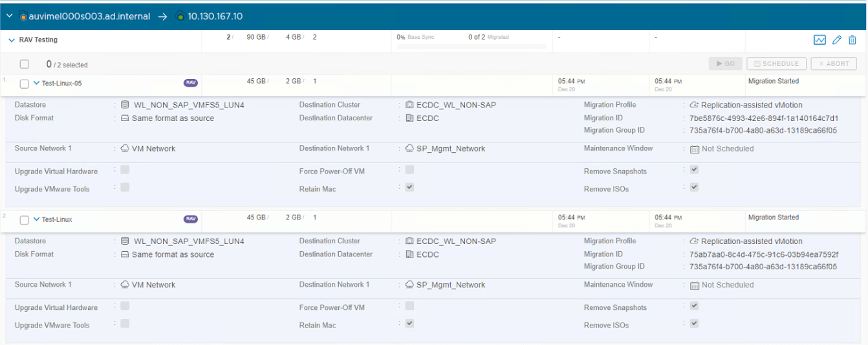Check the Test-Linux-05 row checkbox
The width and height of the screenshot is (868, 345).
[25, 83]
